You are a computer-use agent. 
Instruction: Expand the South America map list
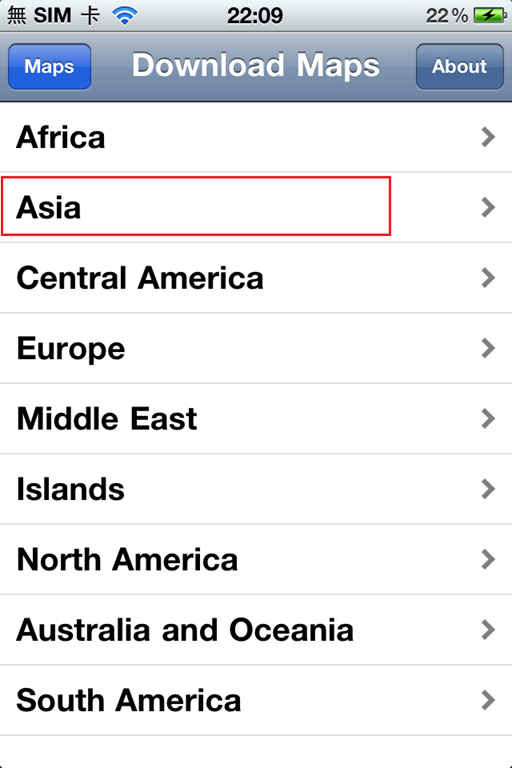[256, 700]
